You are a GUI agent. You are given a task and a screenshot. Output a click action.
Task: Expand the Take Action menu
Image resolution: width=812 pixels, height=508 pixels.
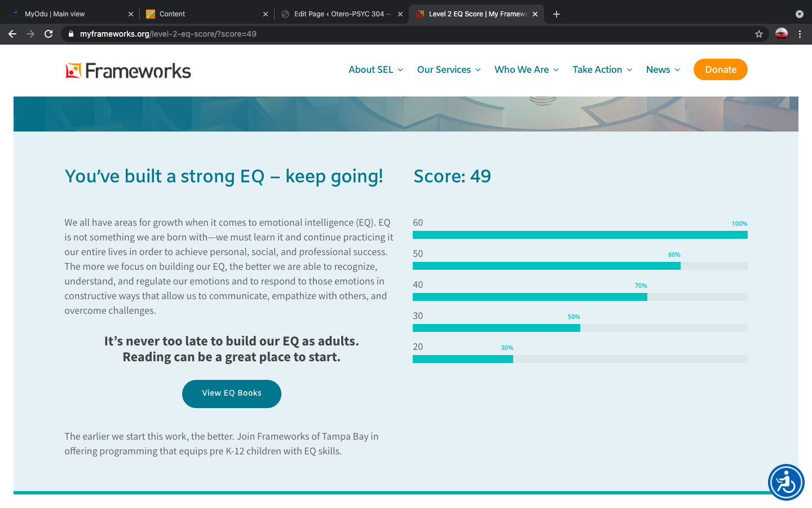coord(602,69)
